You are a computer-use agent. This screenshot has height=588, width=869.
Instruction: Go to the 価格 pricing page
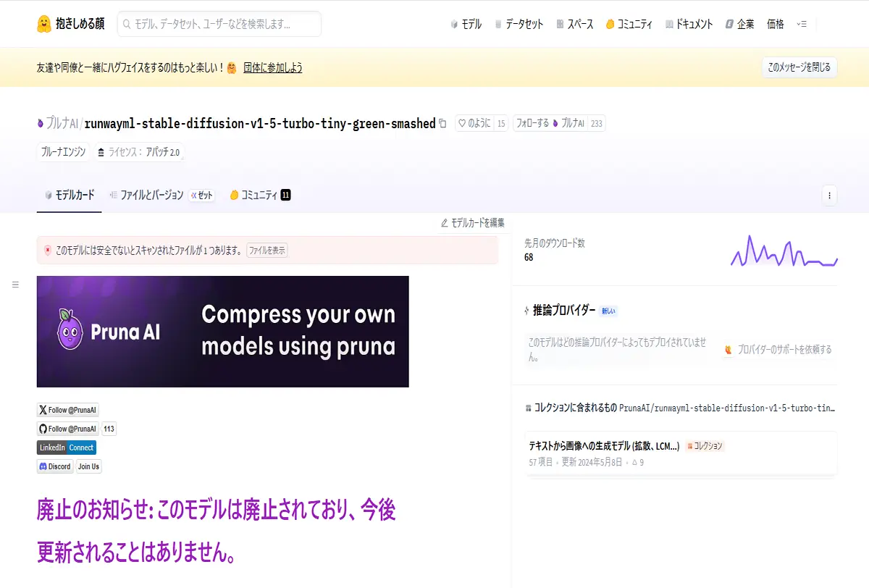point(776,24)
